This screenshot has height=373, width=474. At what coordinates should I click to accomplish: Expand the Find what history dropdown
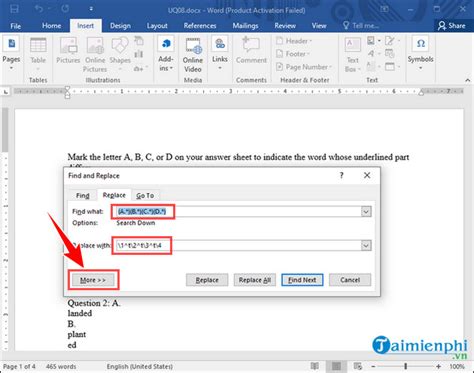(x=366, y=211)
